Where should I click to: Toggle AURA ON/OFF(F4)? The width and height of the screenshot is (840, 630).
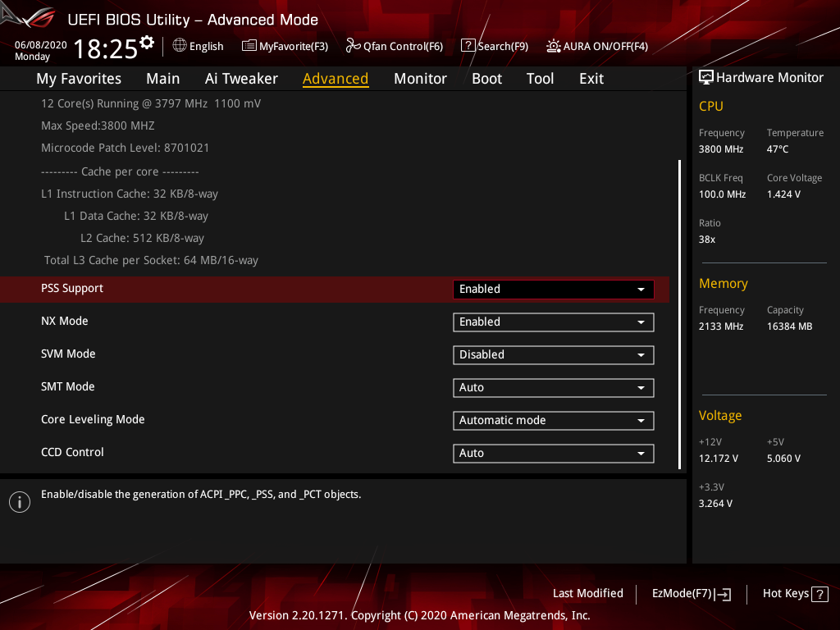pos(605,46)
